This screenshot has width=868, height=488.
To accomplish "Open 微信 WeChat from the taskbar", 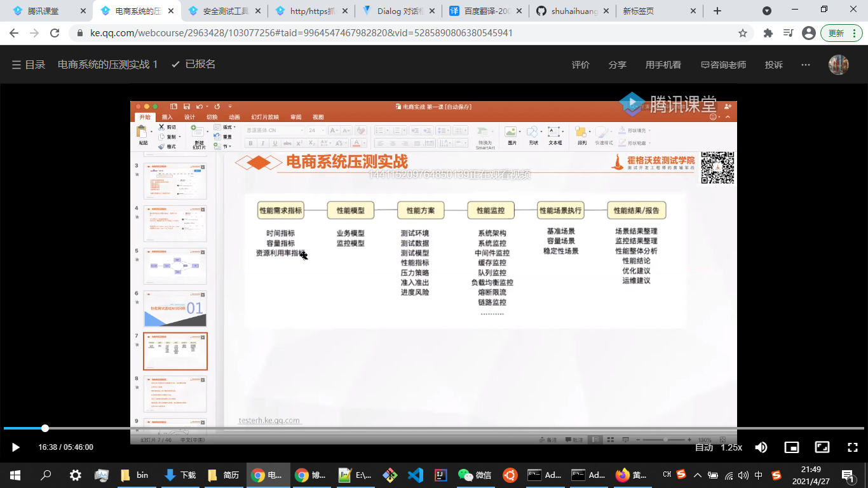I will point(475,475).
